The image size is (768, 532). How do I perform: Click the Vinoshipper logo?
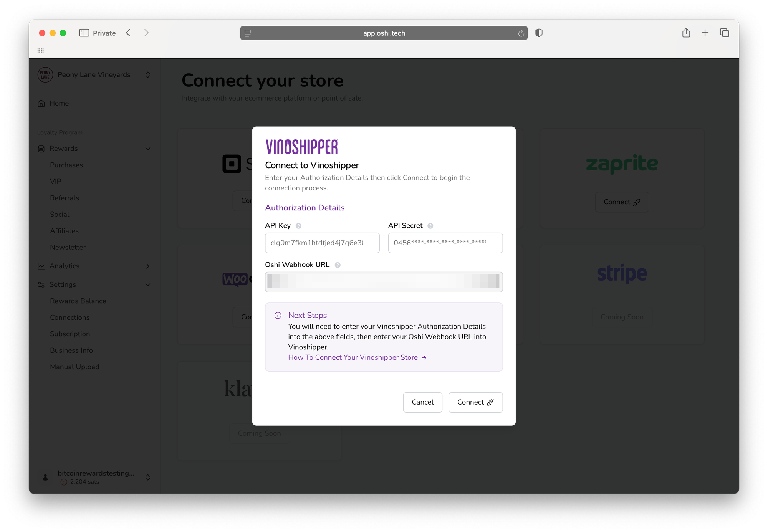302,147
